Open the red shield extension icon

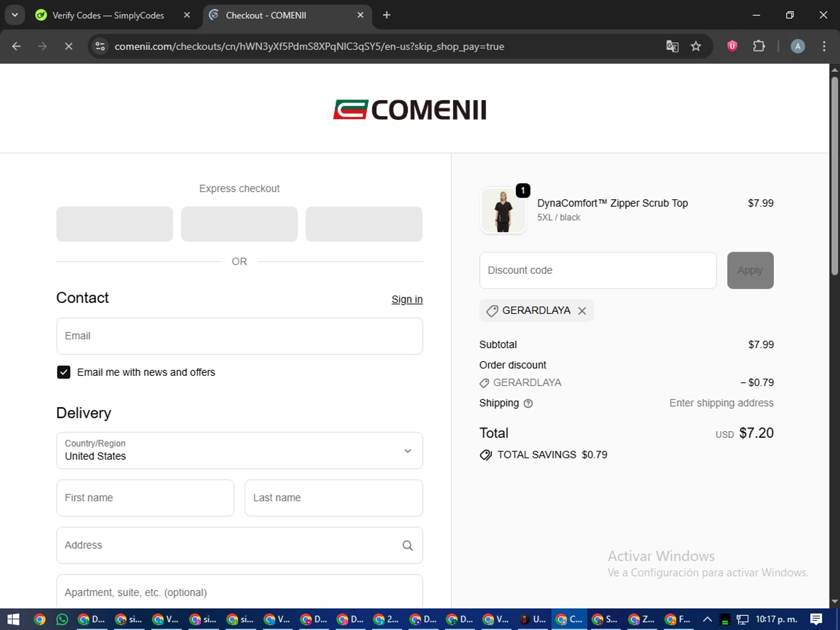pos(732,46)
